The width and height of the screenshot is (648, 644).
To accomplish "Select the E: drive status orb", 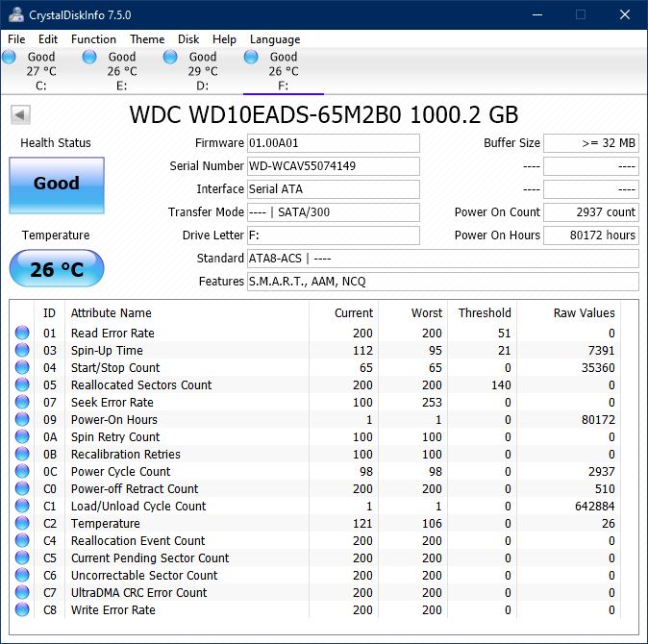I will pyautogui.click(x=89, y=57).
